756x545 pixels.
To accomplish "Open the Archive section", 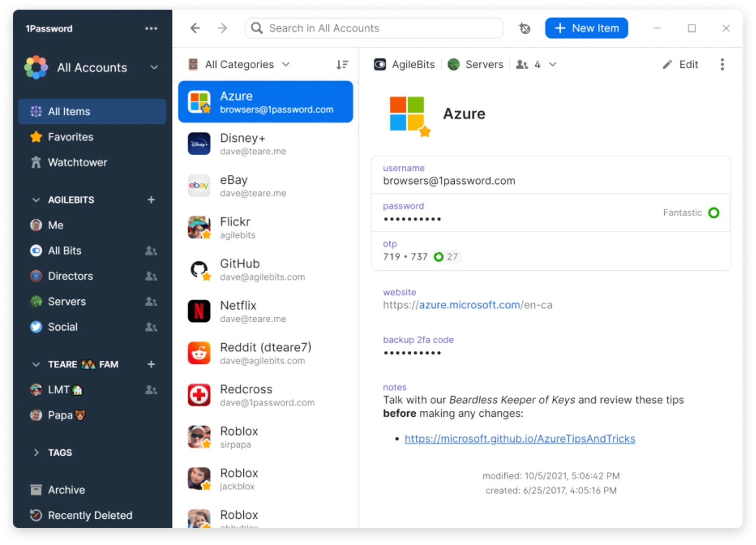I will 67,489.
